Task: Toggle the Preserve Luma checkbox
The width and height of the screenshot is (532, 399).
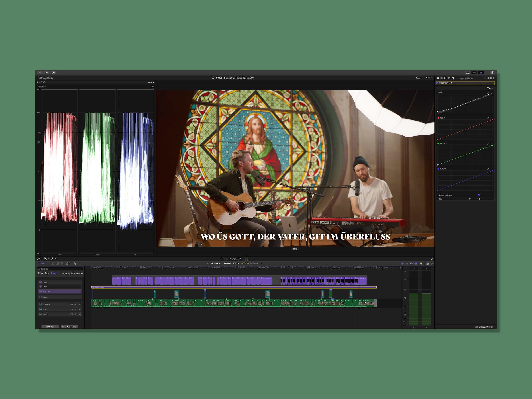Action: (x=479, y=195)
